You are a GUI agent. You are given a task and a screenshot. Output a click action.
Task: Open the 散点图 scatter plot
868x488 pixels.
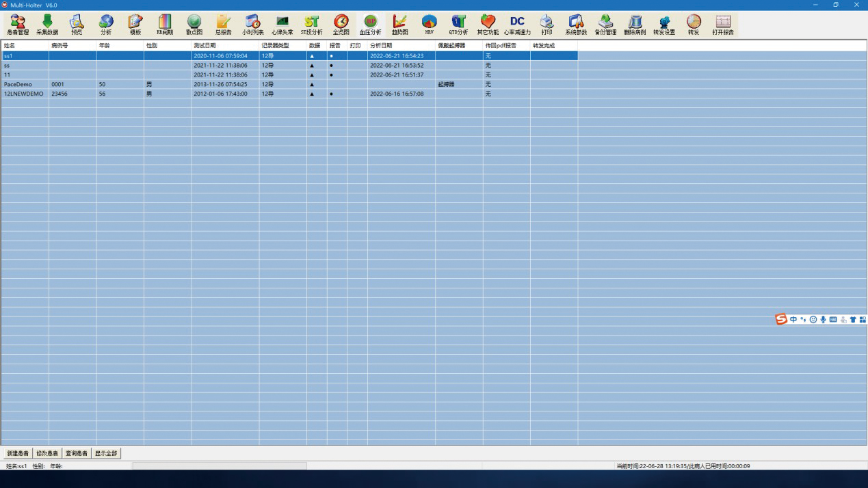tap(194, 25)
